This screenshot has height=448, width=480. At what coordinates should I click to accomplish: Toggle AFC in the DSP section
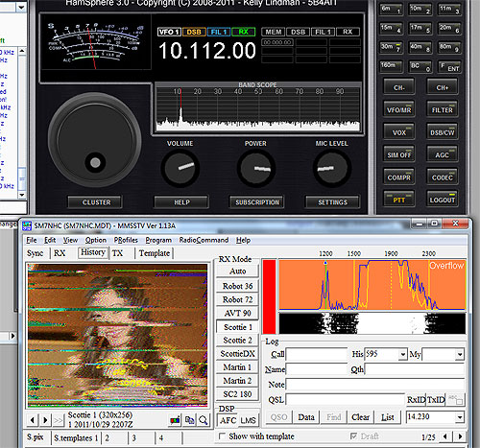(x=228, y=420)
